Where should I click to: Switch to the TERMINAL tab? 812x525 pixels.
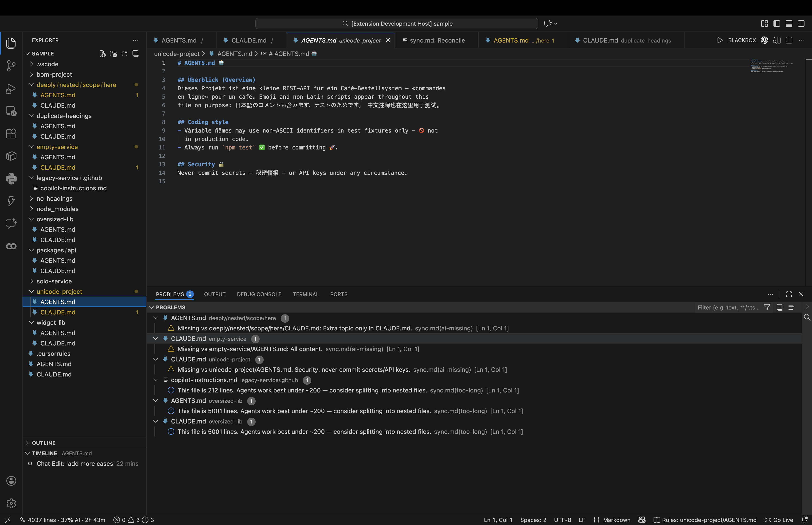pyautogui.click(x=306, y=294)
